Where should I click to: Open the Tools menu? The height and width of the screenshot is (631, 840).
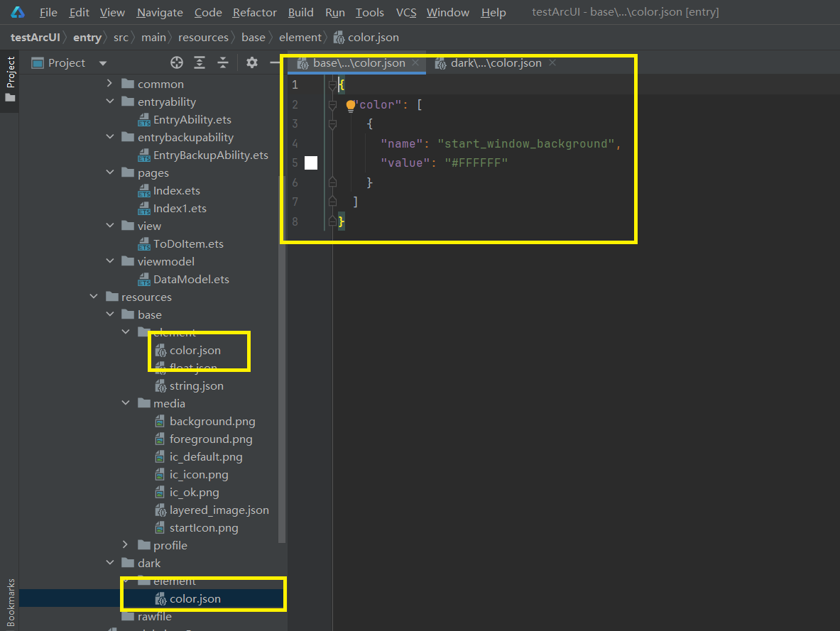click(x=370, y=12)
